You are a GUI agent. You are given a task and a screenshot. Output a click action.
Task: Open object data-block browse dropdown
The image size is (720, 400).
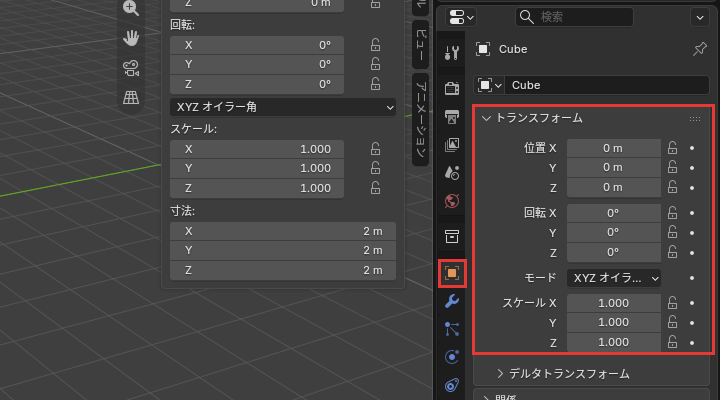point(489,85)
